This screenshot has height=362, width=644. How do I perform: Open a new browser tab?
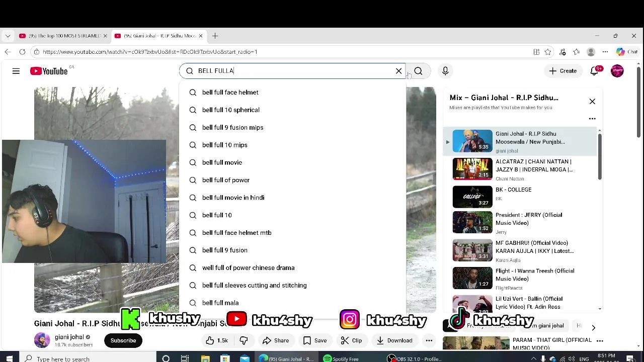pos(215,36)
